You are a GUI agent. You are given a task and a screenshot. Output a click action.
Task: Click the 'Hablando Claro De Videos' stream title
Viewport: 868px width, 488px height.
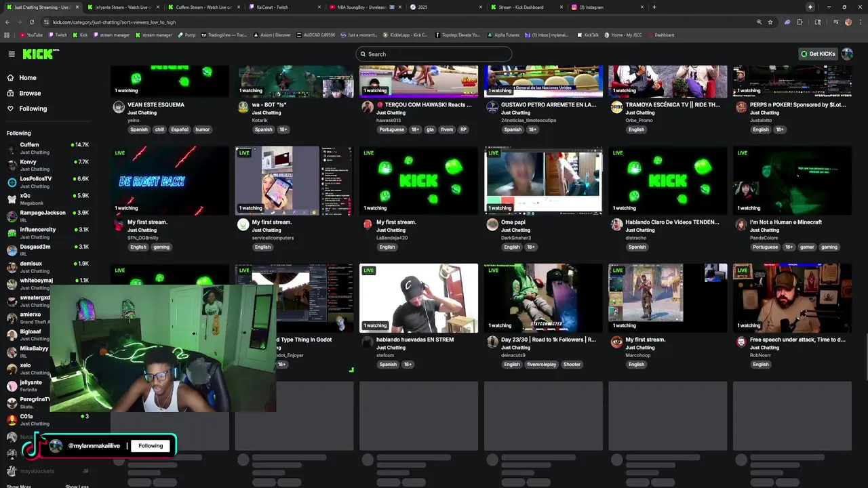pyautogui.click(x=673, y=222)
